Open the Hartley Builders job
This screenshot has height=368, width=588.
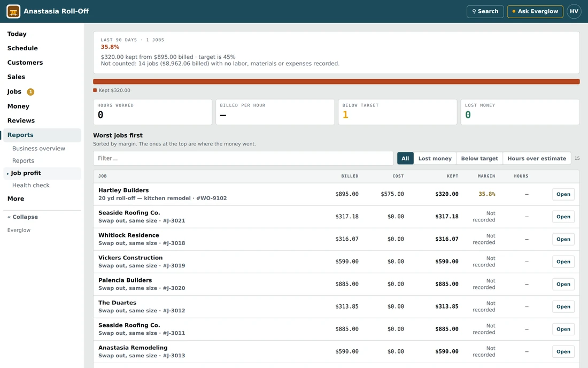[563, 194]
